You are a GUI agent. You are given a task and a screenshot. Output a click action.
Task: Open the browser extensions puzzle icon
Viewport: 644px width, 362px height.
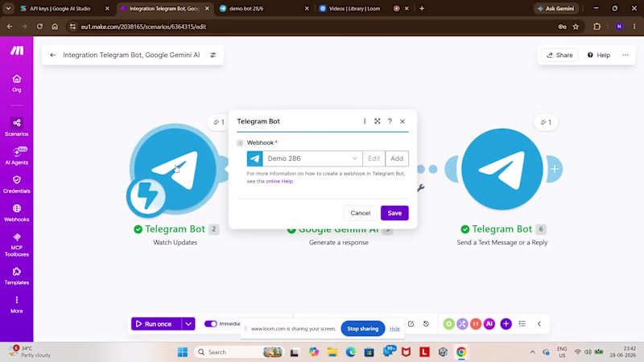(597, 27)
